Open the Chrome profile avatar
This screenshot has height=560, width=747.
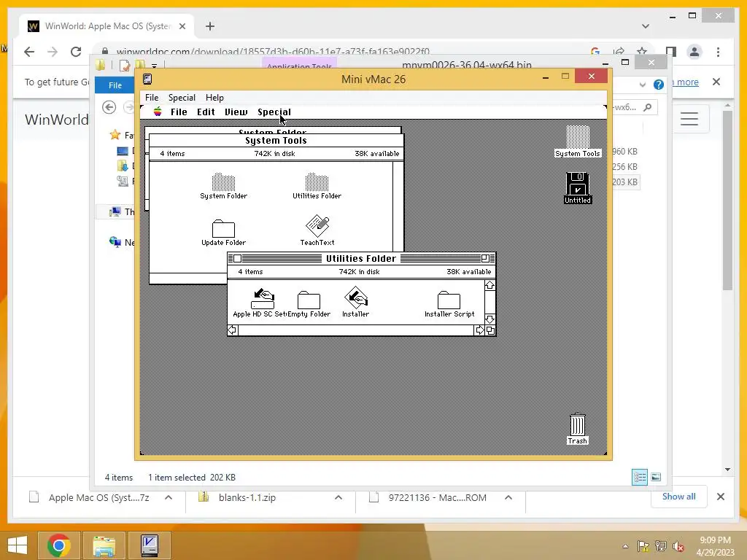click(694, 52)
